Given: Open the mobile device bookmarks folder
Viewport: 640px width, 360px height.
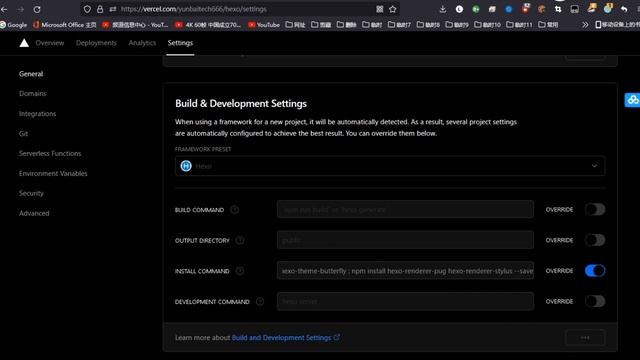Looking at the screenshot, I should 618,25.
